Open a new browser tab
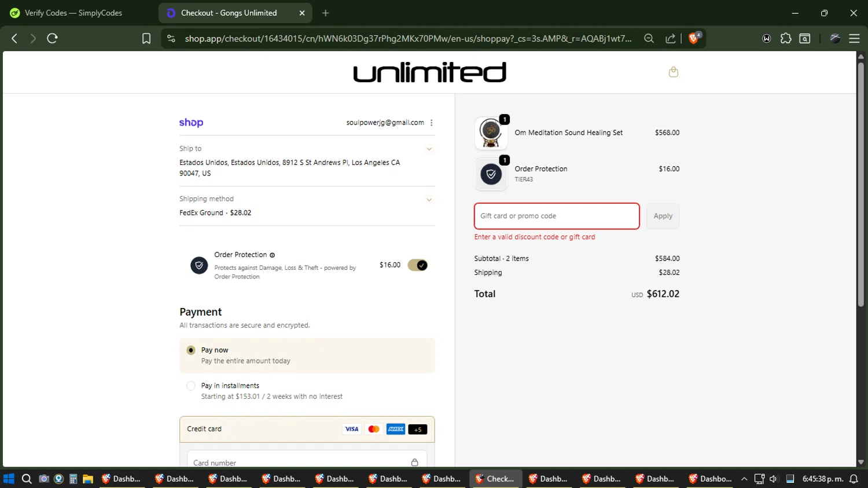This screenshot has height=488, width=868. (x=326, y=13)
